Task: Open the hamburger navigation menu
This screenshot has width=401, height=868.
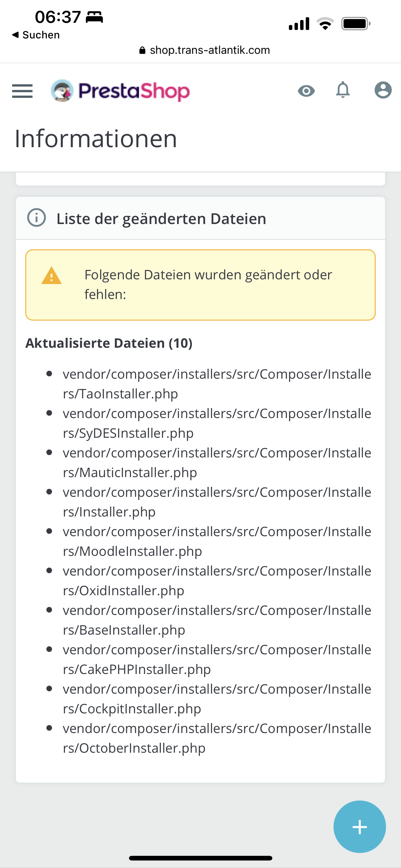Action: (22, 91)
